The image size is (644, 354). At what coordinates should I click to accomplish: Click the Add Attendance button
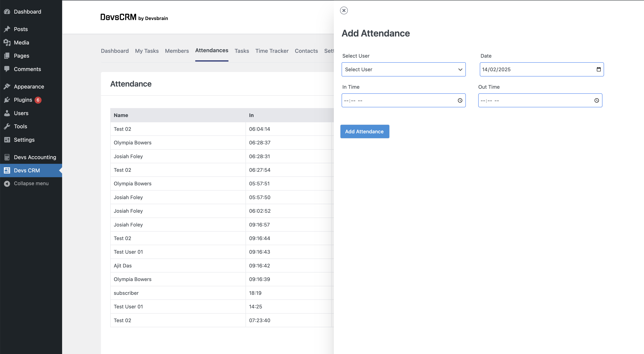365,132
